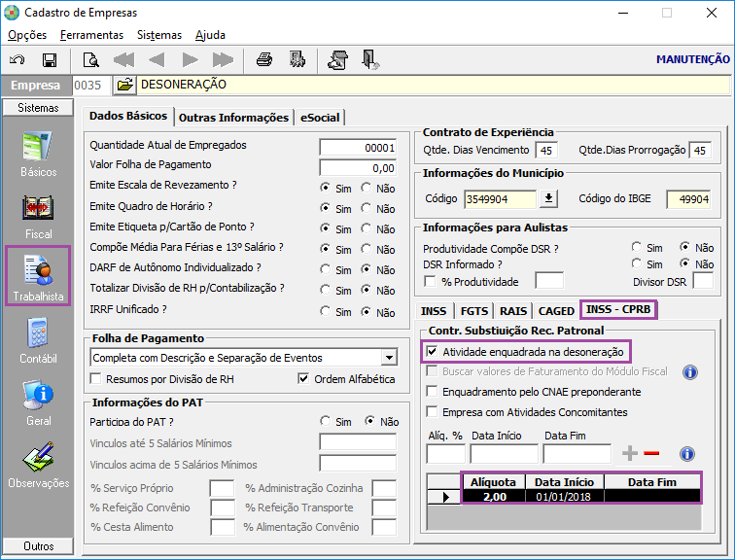The height and width of the screenshot is (560, 735).
Task: Click the building report toolbar icon
Action: tap(297, 60)
